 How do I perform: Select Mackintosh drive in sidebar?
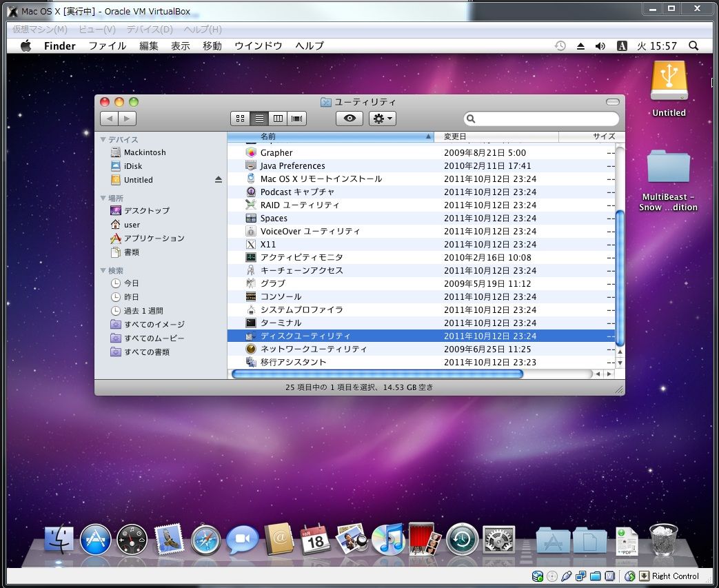pyautogui.click(x=139, y=152)
